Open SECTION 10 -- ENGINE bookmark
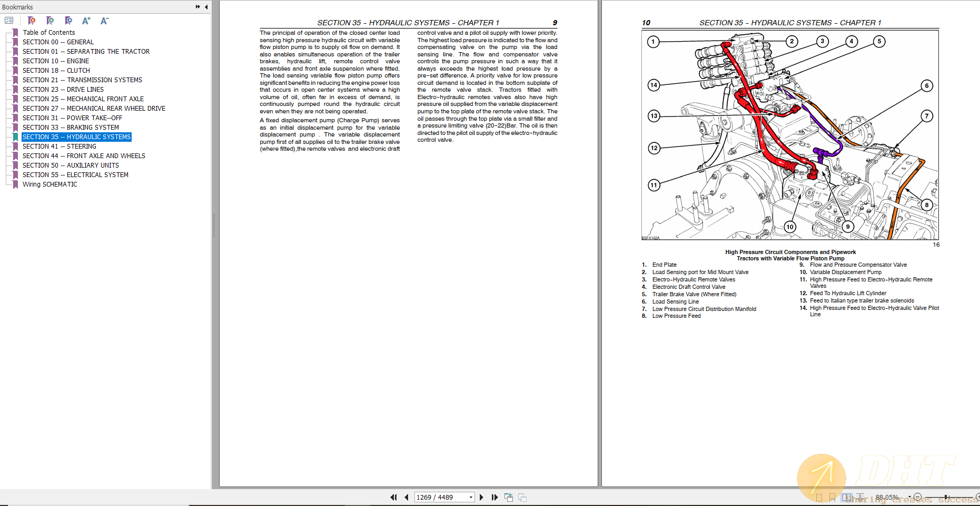Viewport: 980px width, 506px height. [56, 61]
